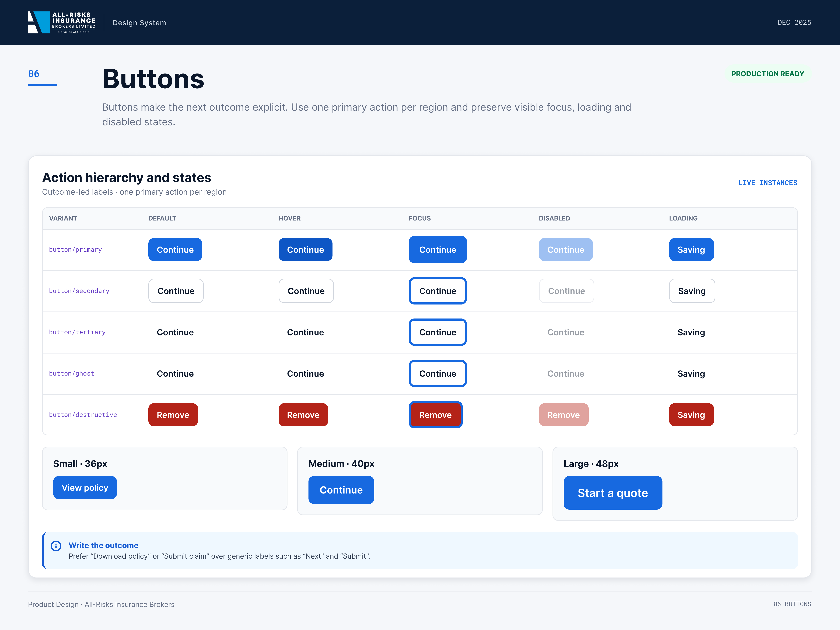Click the default ghost Continue button
840x630 pixels.
coord(175,374)
